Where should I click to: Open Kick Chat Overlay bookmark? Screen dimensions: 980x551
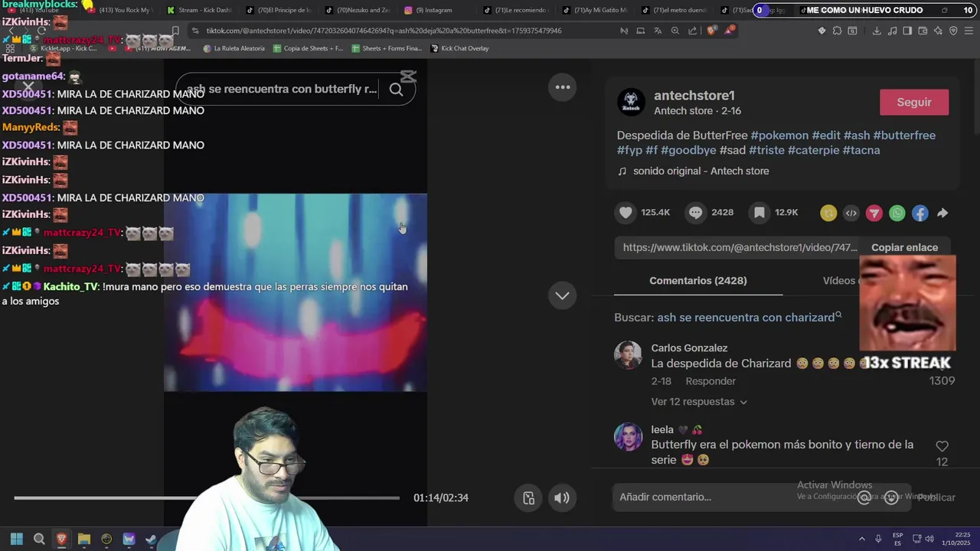pos(460,48)
